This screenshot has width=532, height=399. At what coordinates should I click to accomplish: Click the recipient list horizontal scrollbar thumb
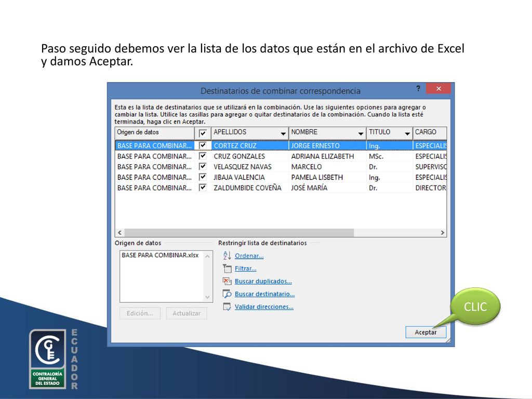(239, 232)
